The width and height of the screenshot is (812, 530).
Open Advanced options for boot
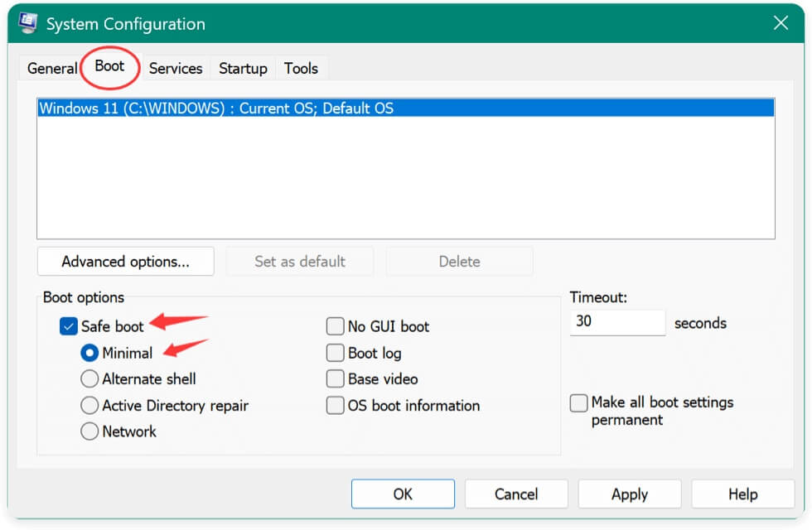[x=125, y=262]
